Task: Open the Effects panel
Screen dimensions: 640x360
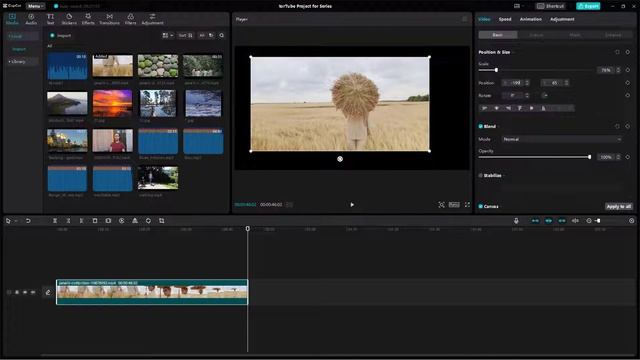Action: pyautogui.click(x=88, y=19)
